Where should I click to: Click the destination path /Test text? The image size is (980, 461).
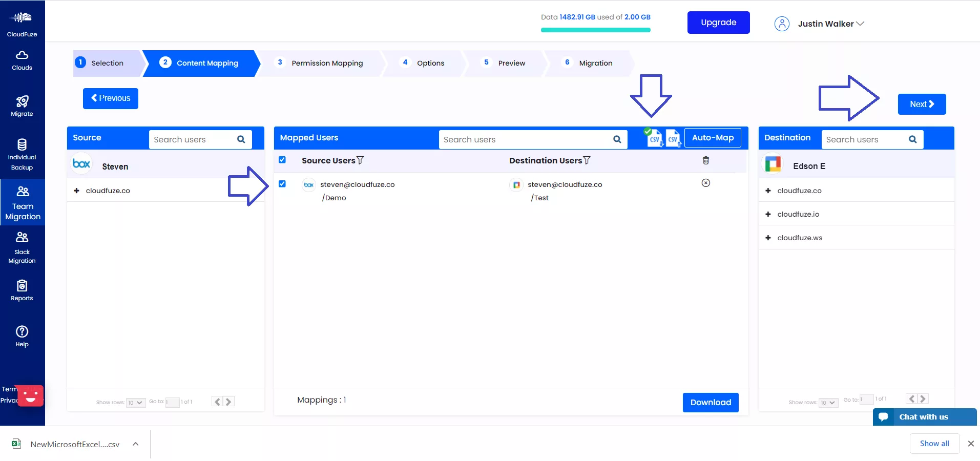tap(539, 198)
